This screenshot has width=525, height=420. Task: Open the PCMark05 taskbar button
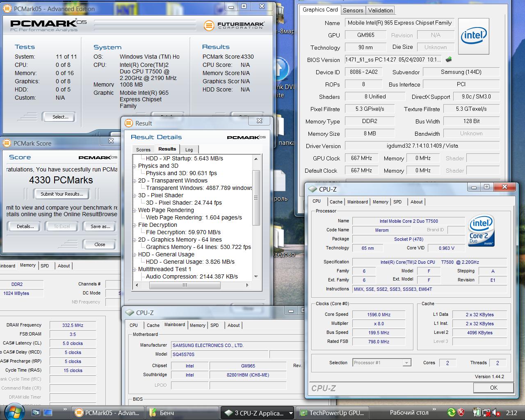[x=109, y=413]
